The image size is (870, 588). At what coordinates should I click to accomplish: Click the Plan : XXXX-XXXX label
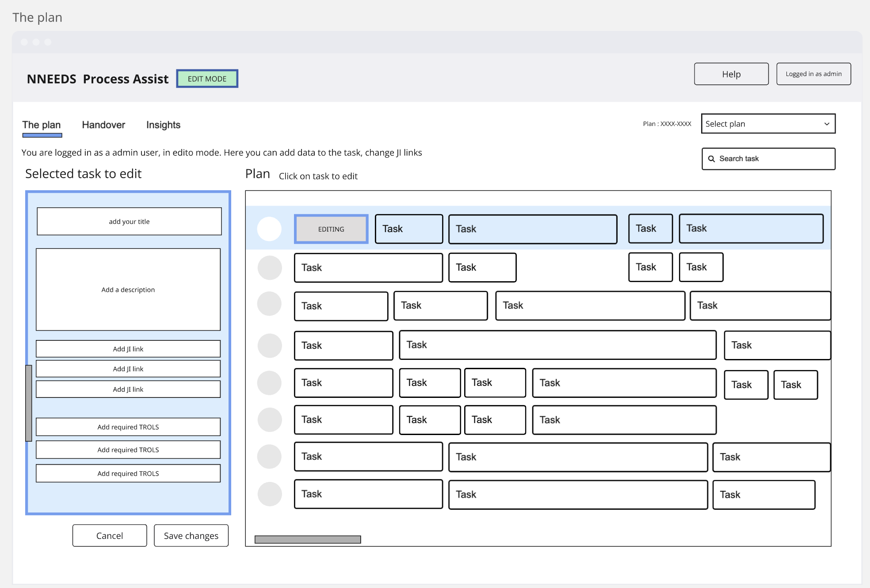point(667,124)
